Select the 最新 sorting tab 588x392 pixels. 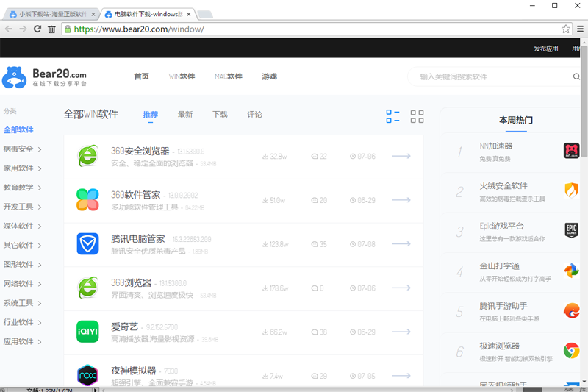(x=185, y=115)
